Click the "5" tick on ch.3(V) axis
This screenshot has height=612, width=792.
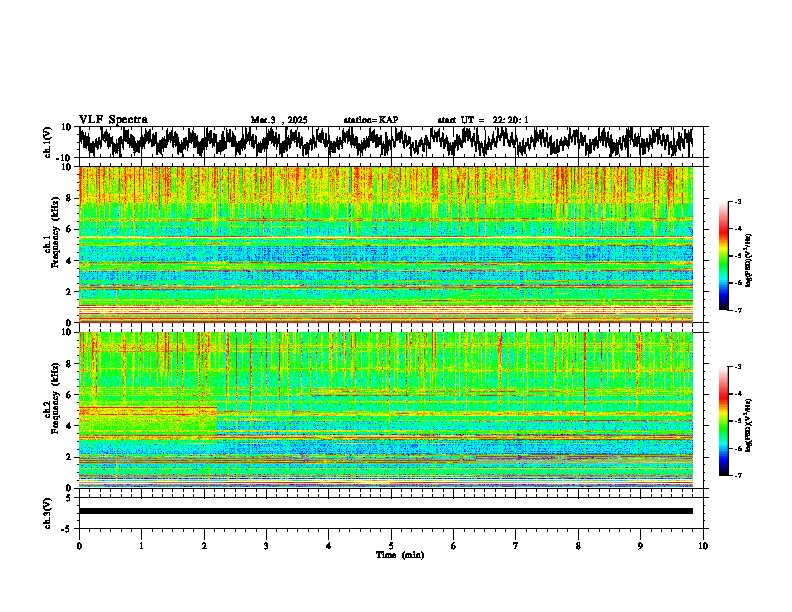click(70, 498)
